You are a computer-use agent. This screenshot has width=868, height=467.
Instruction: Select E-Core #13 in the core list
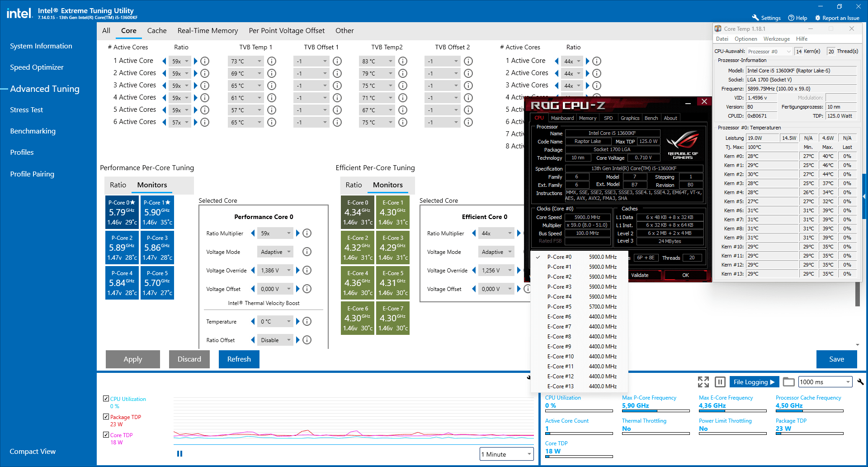[x=580, y=386]
